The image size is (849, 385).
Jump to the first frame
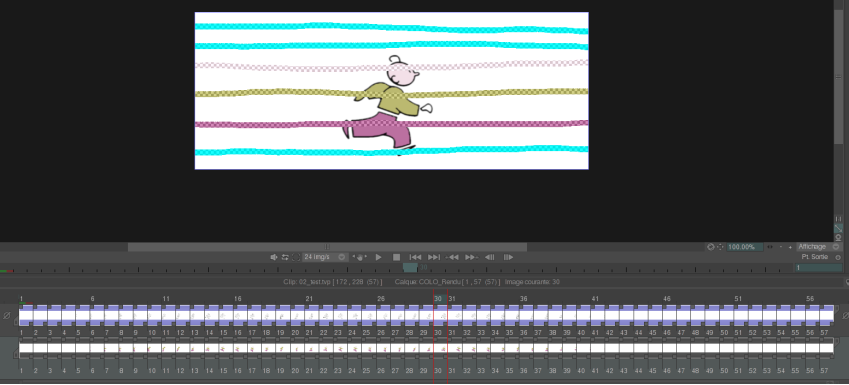coord(415,257)
